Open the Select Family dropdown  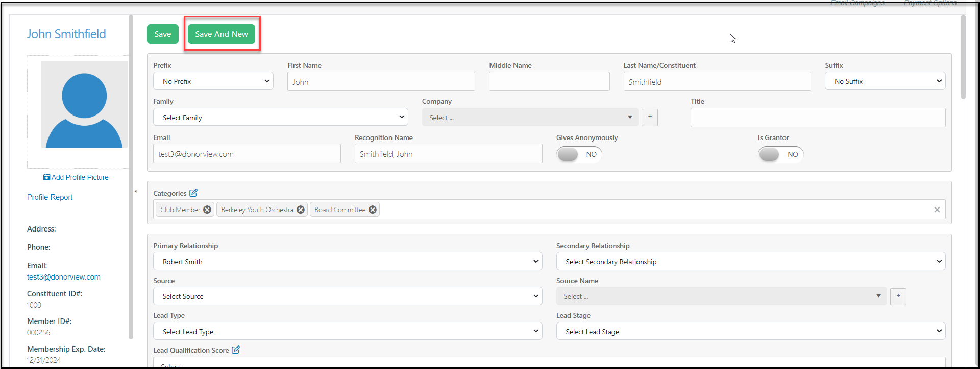(x=281, y=117)
